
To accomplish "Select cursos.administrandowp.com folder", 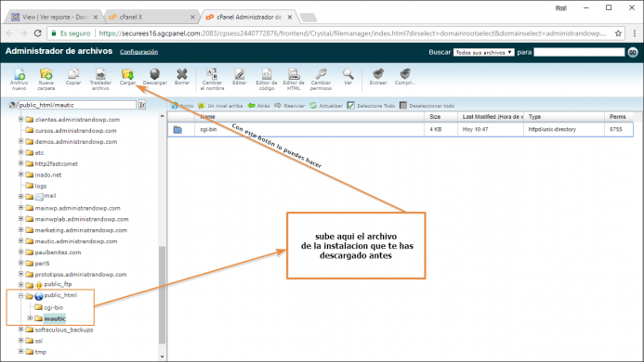I will coord(75,131).
